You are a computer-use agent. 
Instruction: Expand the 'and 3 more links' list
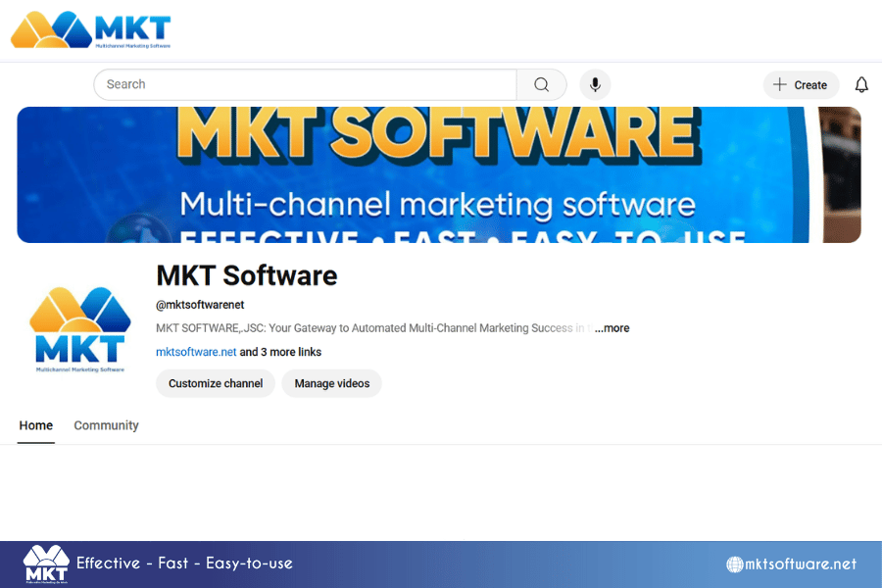point(280,352)
